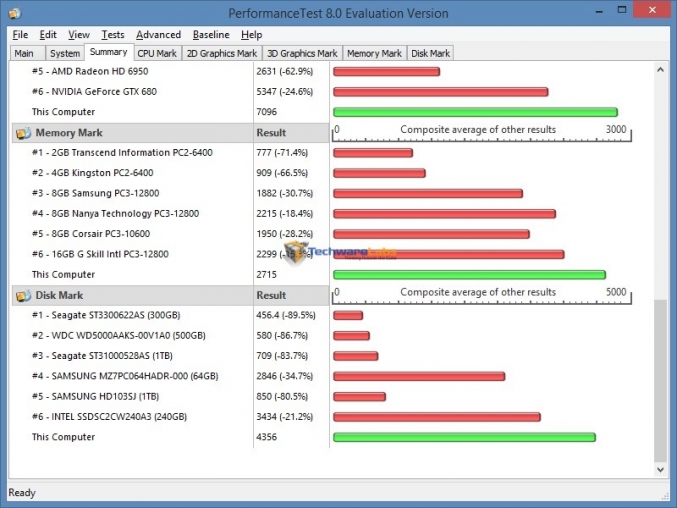Open the Help menu
Image resolution: width=677 pixels, height=508 pixels.
(x=252, y=35)
